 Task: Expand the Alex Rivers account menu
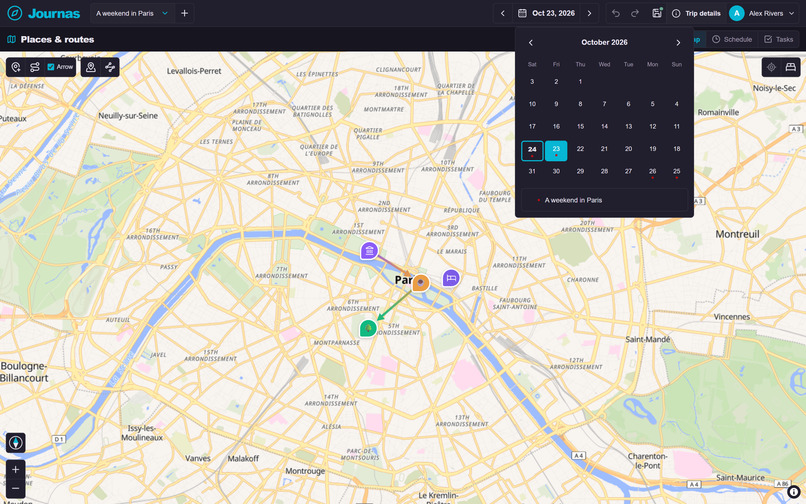tap(792, 13)
